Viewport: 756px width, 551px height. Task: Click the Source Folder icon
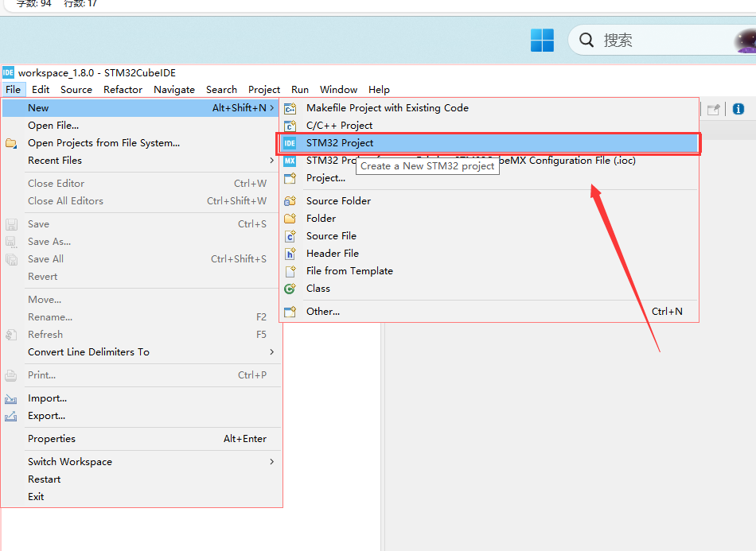tap(290, 201)
